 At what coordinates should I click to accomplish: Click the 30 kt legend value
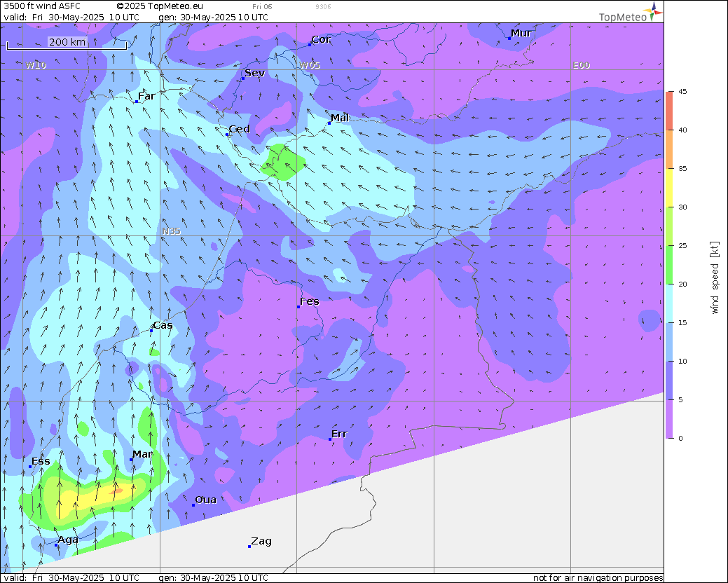click(682, 207)
